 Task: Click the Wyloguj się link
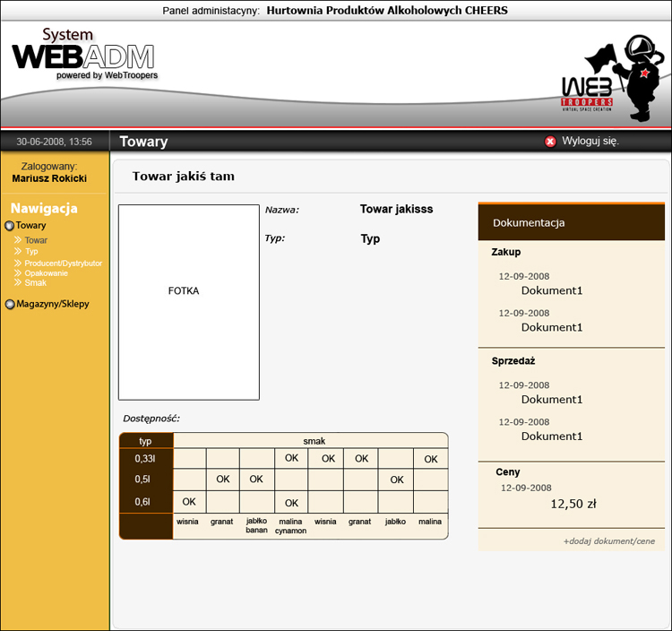pyautogui.click(x=590, y=142)
